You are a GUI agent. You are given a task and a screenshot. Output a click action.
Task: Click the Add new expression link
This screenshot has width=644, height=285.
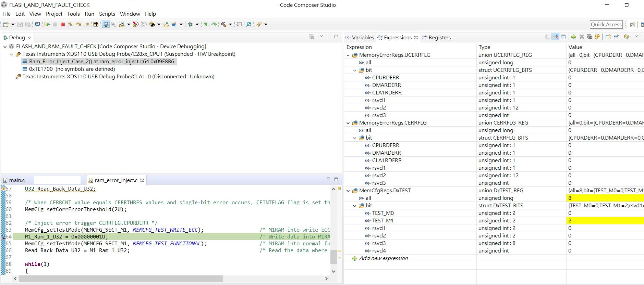(x=383, y=258)
